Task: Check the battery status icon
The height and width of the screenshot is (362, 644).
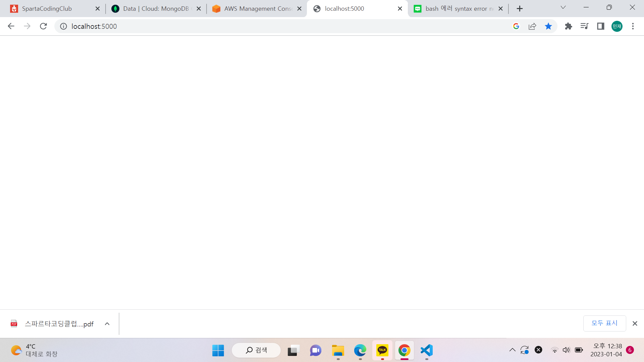Action: coord(579,350)
